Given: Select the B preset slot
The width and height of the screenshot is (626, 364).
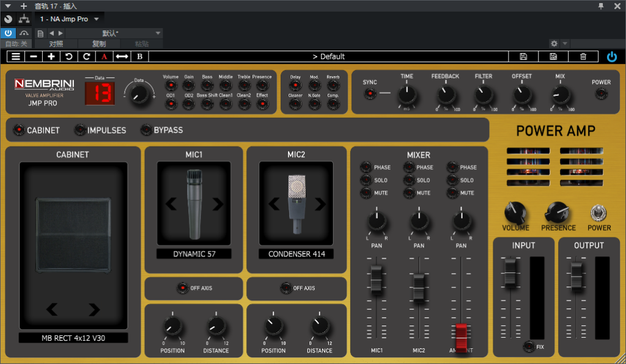Looking at the screenshot, I should coord(140,57).
